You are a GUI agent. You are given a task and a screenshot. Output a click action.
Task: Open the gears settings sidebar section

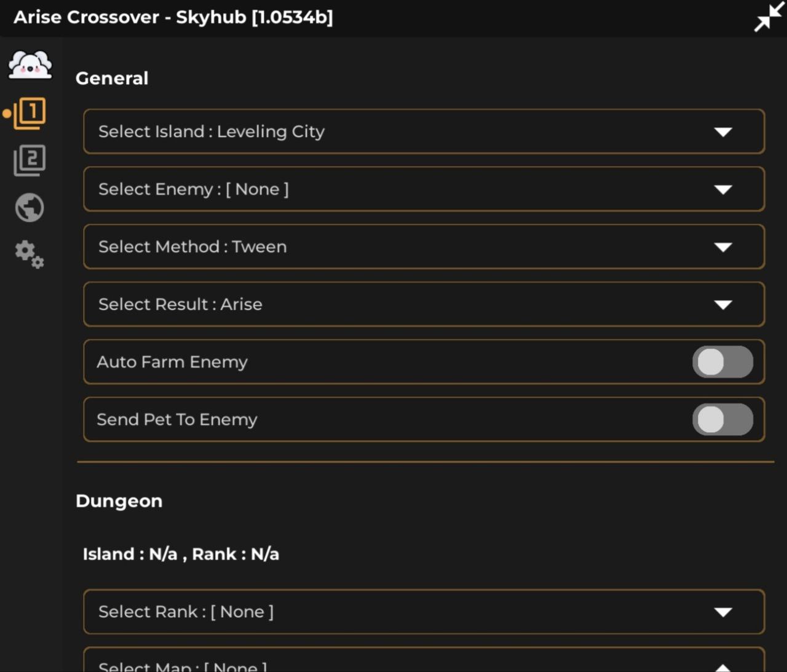tap(30, 253)
